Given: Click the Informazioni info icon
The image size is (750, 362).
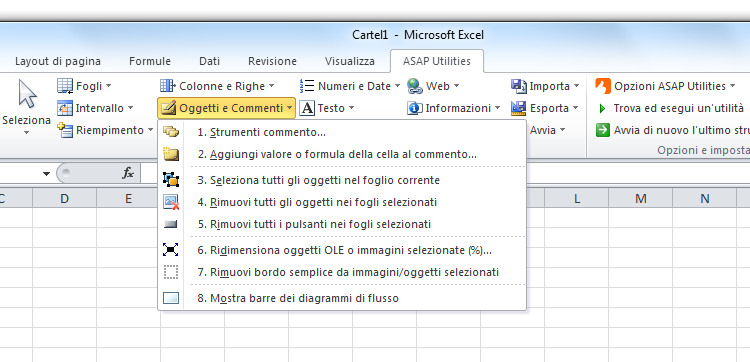Looking at the screenshot, I should click(415, 108).
